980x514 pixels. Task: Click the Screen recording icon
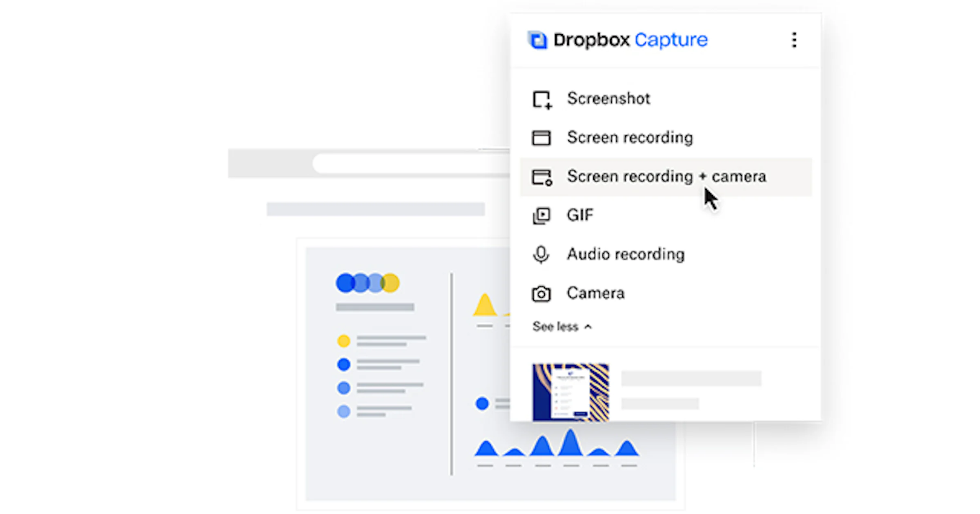click(541, 137)
